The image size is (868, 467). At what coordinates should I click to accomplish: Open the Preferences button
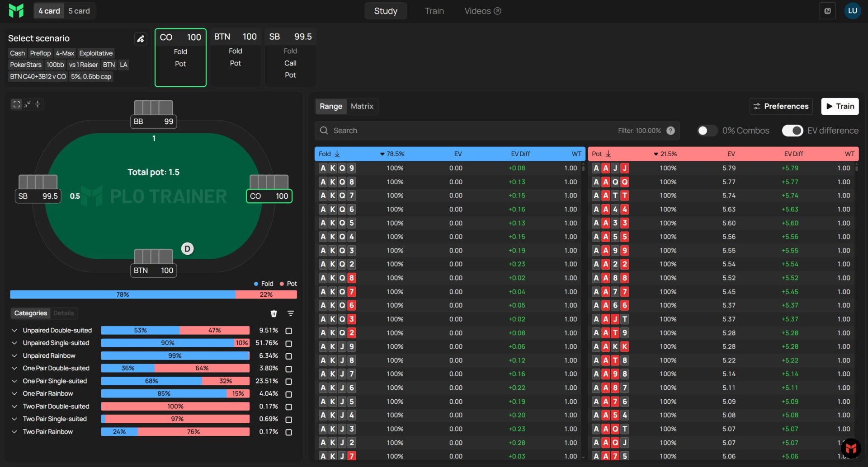(781, 107)
